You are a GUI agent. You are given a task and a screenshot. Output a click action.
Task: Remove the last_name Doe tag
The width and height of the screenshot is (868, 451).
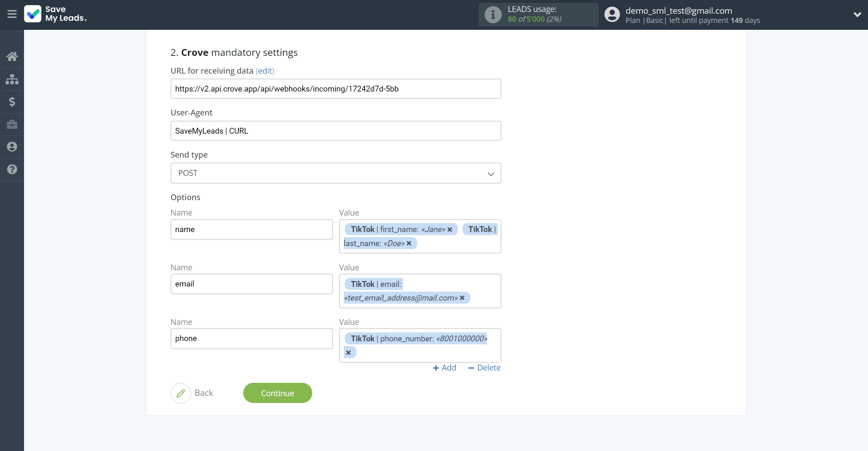pyautogui.click(x=409, y=243)
